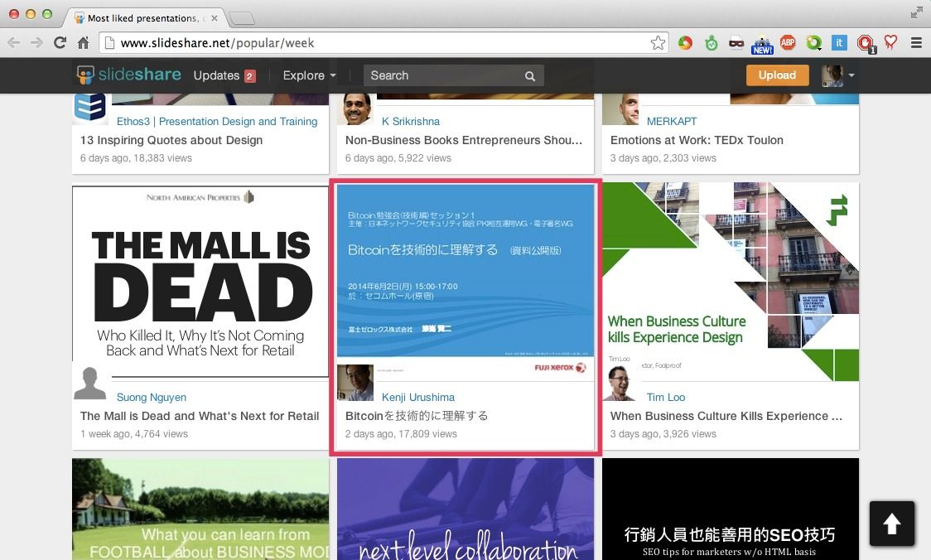This screenshot has width=931, height=560.
Task: Click the orange Upload button
Action: 777,75
